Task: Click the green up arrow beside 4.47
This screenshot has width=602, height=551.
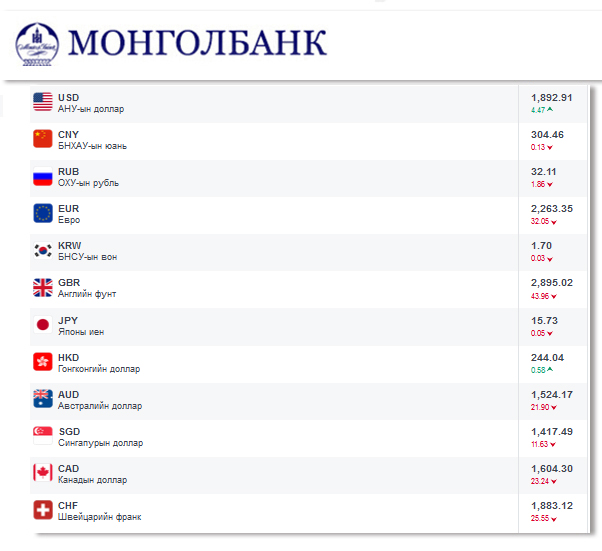Action: 551,109
